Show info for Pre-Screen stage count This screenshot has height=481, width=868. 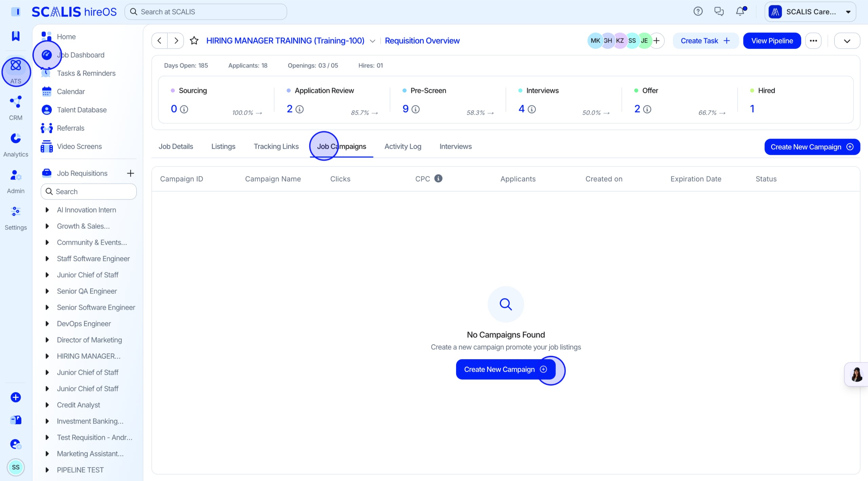(x=416, y=109)
